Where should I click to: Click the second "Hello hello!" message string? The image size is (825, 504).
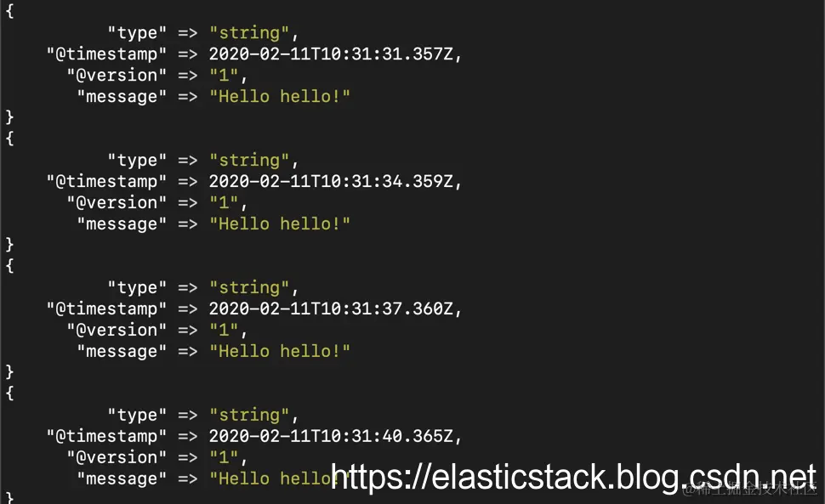pos(279,224)
